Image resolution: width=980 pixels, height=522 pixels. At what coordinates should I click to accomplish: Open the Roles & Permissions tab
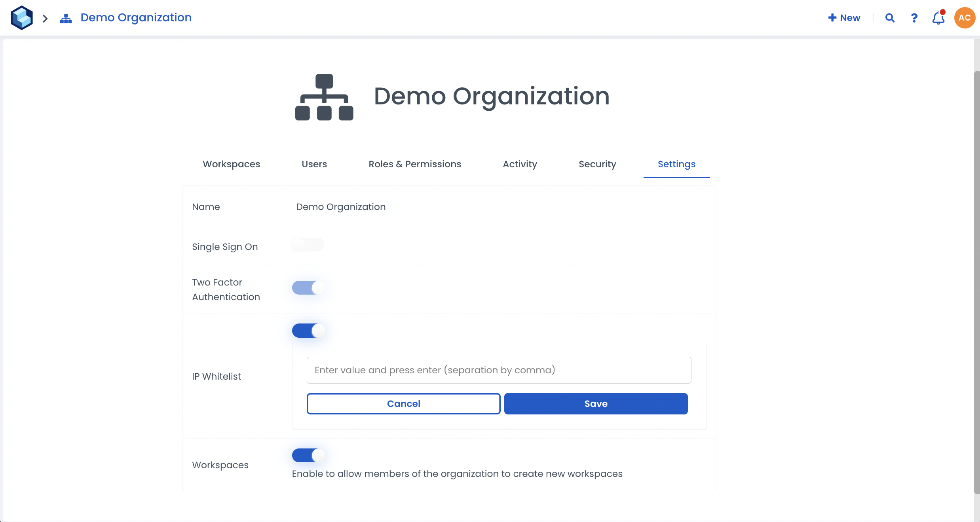(x=415, y=164)
